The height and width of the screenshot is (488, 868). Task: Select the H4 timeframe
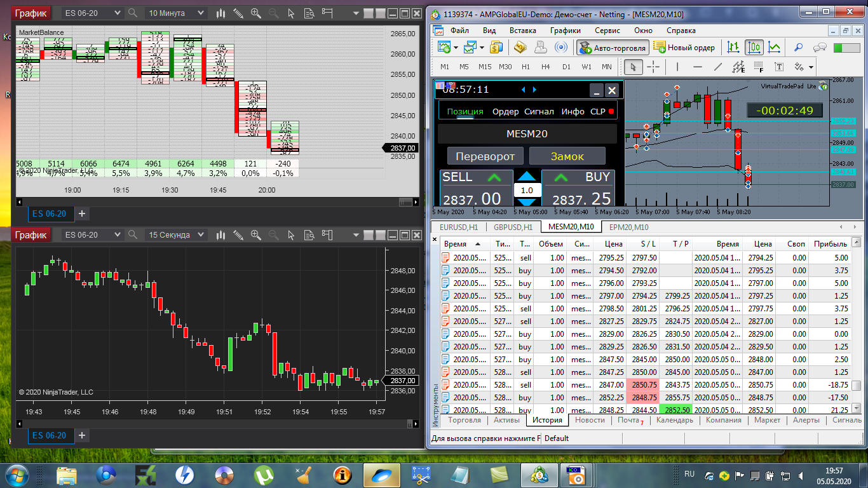546,67
